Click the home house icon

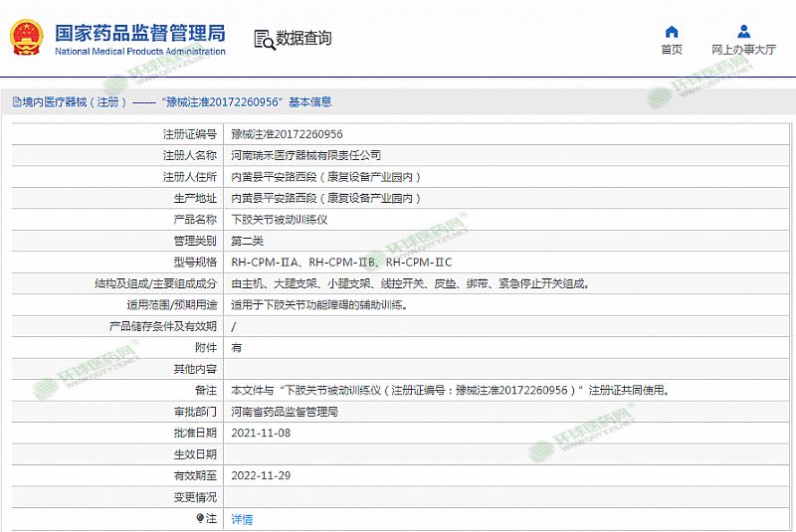tap(672, 31)
